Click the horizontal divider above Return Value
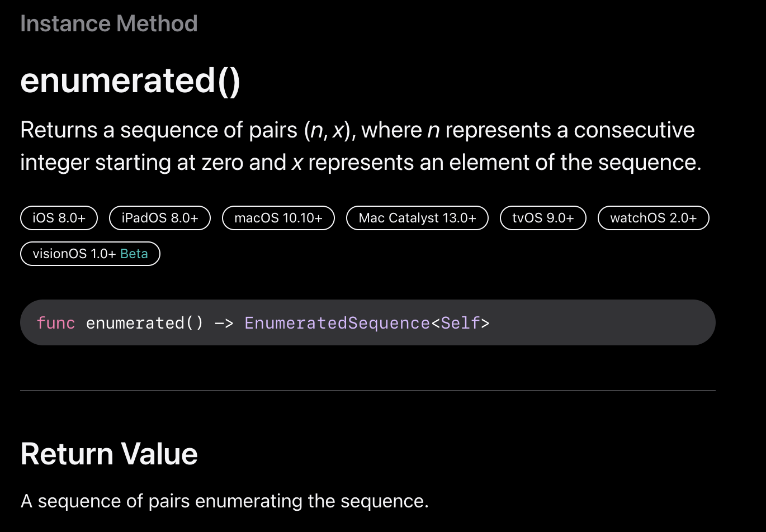 pos(368,391)
